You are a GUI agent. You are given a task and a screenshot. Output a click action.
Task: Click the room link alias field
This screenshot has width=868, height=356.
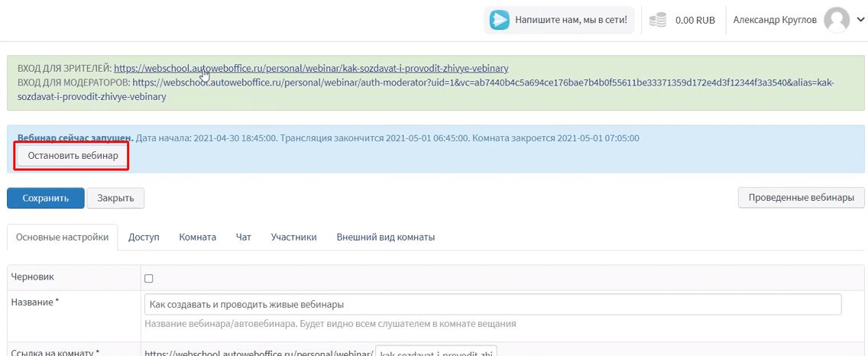[436, 351]
